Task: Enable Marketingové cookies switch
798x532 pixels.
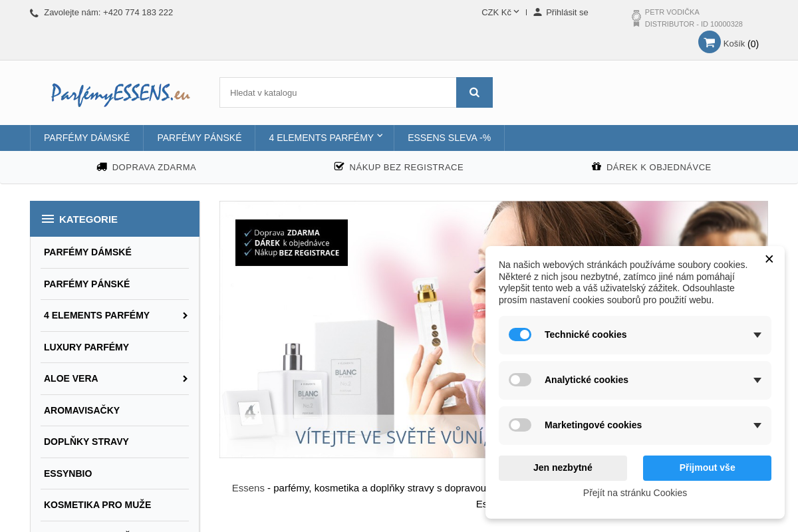Action: 520,425
